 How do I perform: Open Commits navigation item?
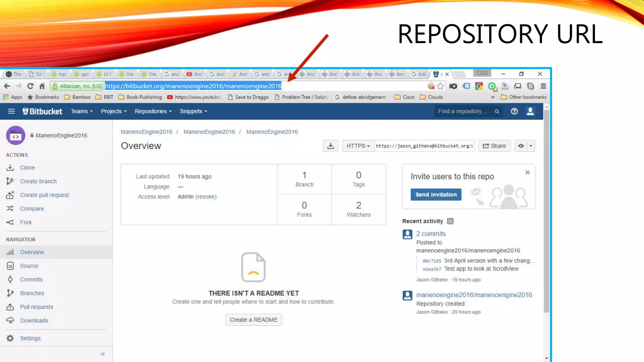(31, 279)
